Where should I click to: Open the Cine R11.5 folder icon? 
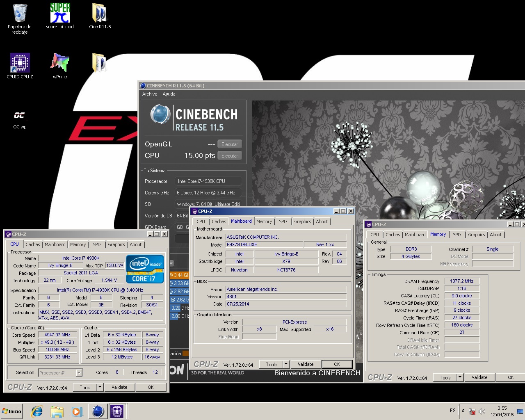pyautogui.click(x=100, y=16)
